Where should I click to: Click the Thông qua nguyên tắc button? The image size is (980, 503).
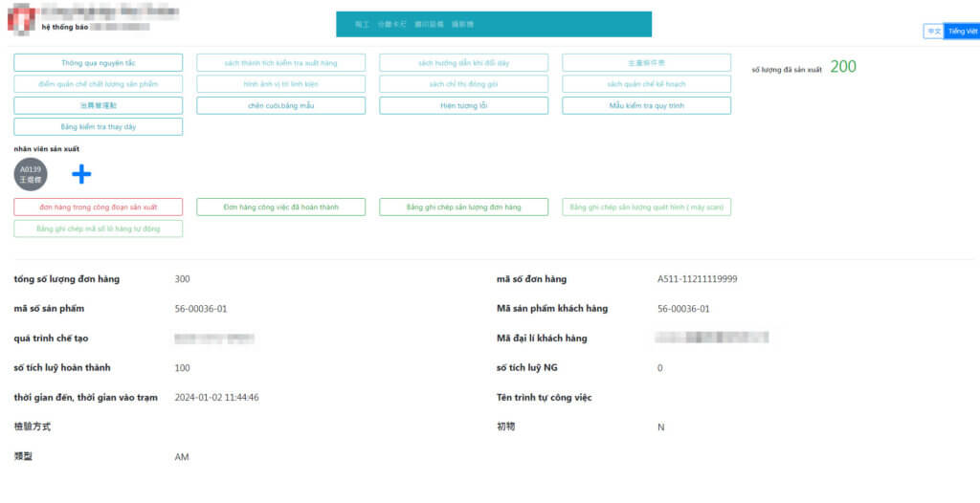[98, 62]
